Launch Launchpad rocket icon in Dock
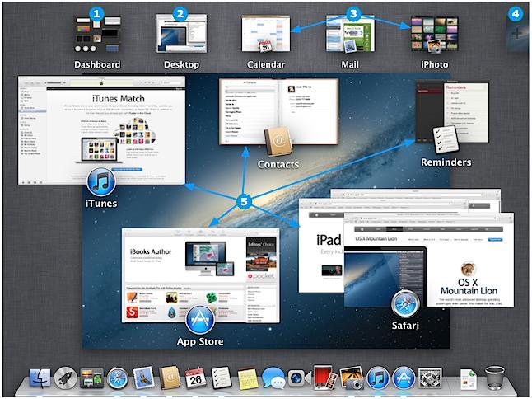This screenshot has width=532, height=399. pos(66,378)
